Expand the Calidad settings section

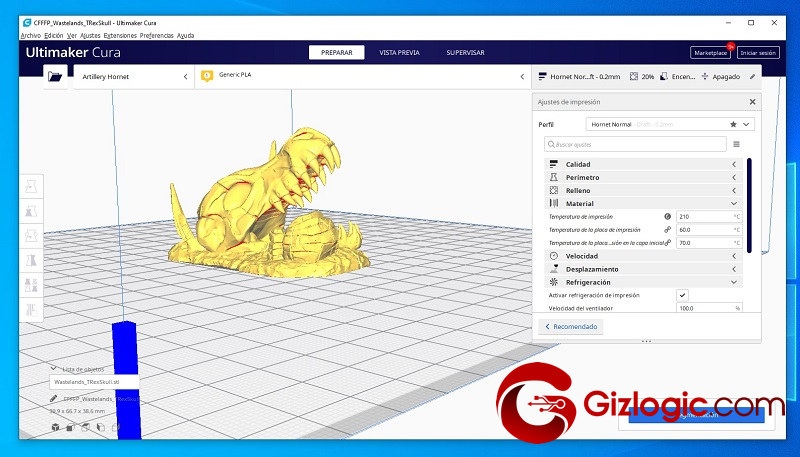[640, 164]
